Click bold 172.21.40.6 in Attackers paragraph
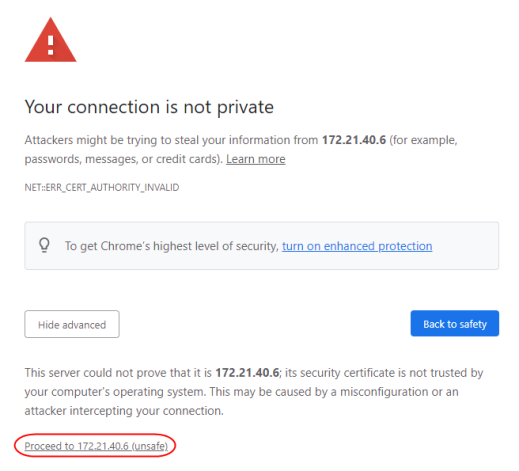The width and height of the screenshot is (519, 471). 354,140
